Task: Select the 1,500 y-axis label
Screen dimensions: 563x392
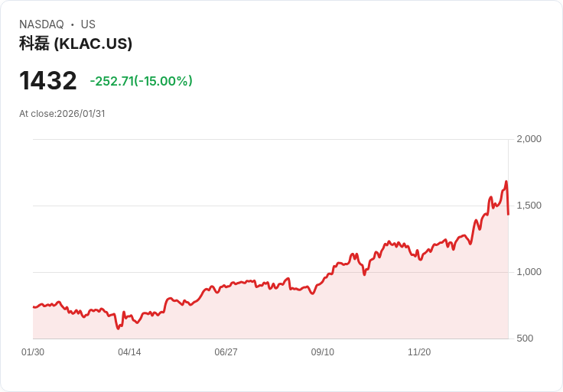Action: click(529, 206)
